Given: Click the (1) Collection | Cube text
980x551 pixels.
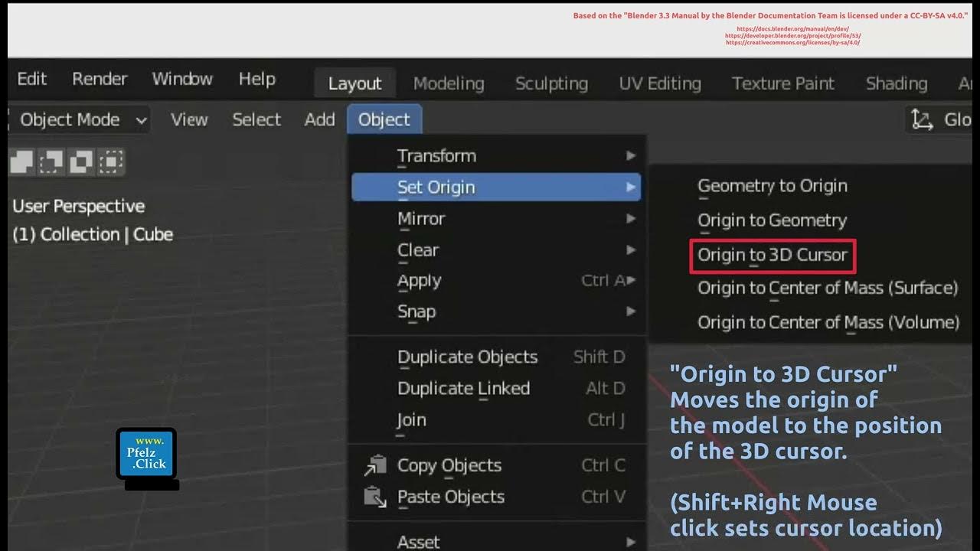Looking at the screenshot, I should [x=93, y=234].
